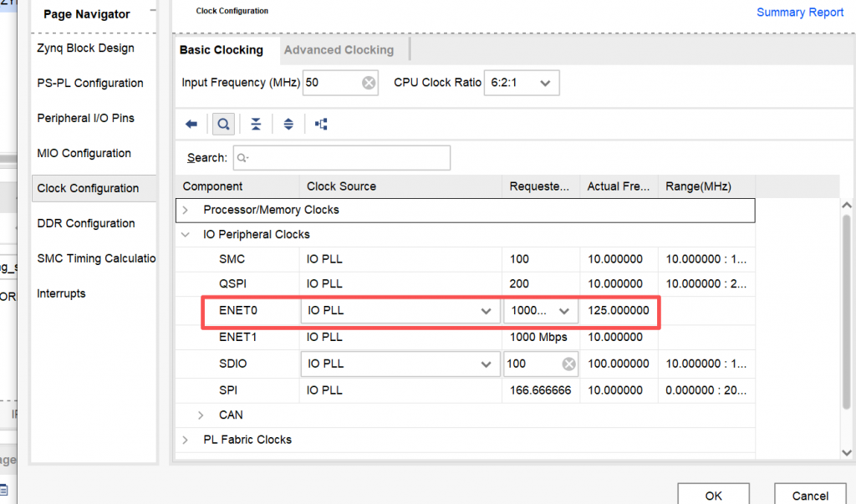Click the Collapse All toolbar icon
The height and width of the screenshot is (504, 856).
(256, 125)
